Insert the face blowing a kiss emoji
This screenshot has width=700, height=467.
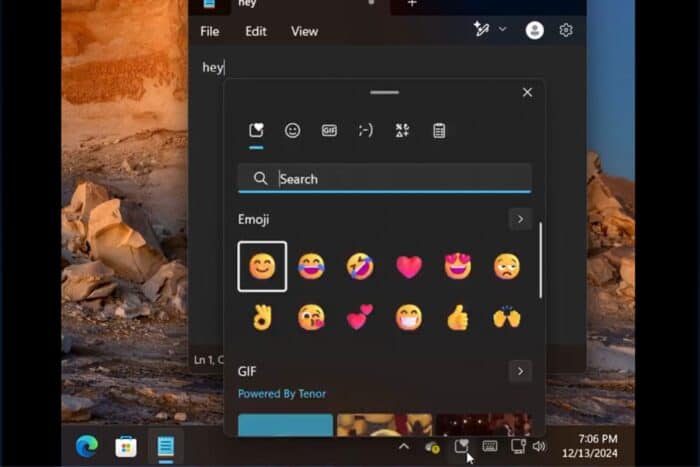[311, 317]
